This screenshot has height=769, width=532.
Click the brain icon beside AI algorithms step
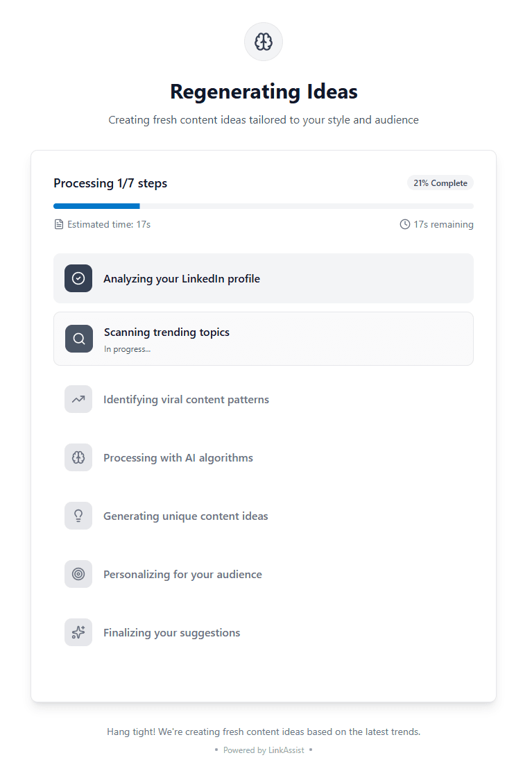(78, 457)
